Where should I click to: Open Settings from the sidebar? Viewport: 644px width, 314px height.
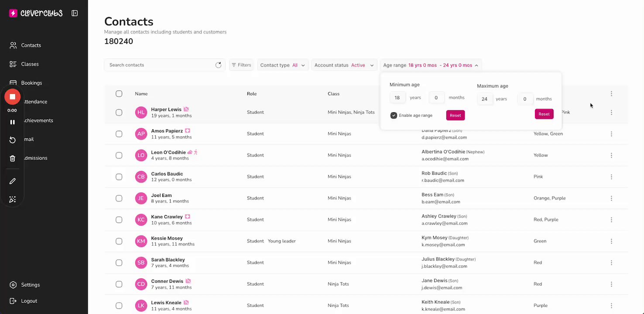coord(30,285)
